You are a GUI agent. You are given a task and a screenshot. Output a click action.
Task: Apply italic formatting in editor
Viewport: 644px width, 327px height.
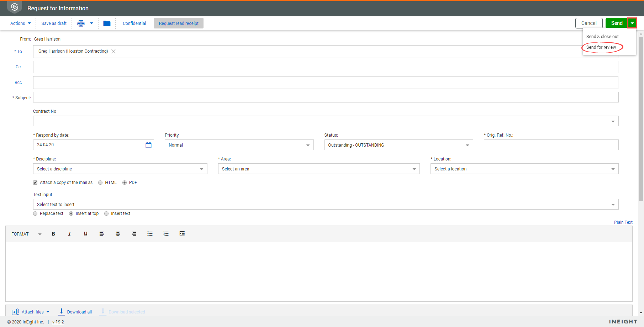(x=69, y=234)
